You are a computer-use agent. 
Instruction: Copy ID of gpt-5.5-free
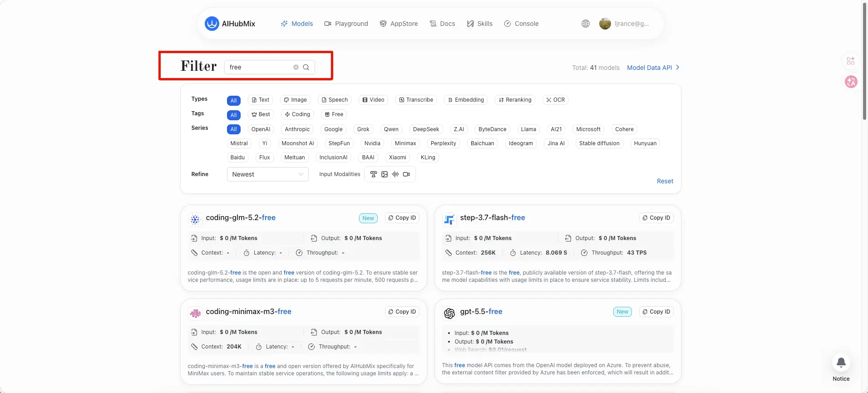(656, 312)
